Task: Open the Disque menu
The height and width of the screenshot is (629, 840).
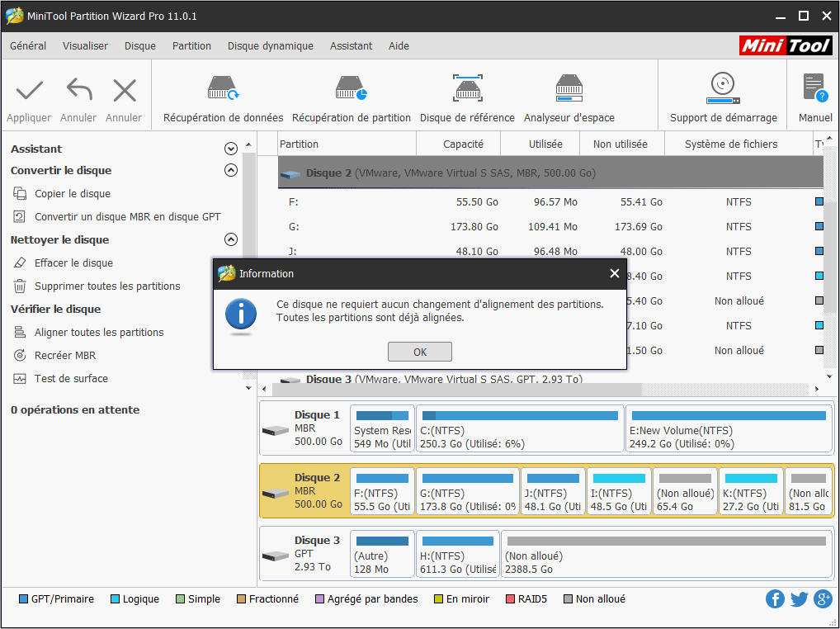Action: pyautogui.click(x=140, y=46)
